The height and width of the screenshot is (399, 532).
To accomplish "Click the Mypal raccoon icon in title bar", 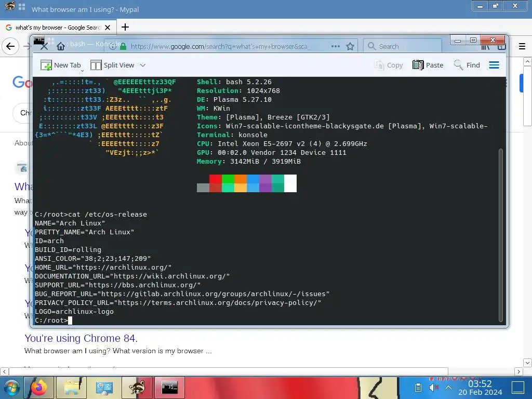I will (x=9, y=6).
